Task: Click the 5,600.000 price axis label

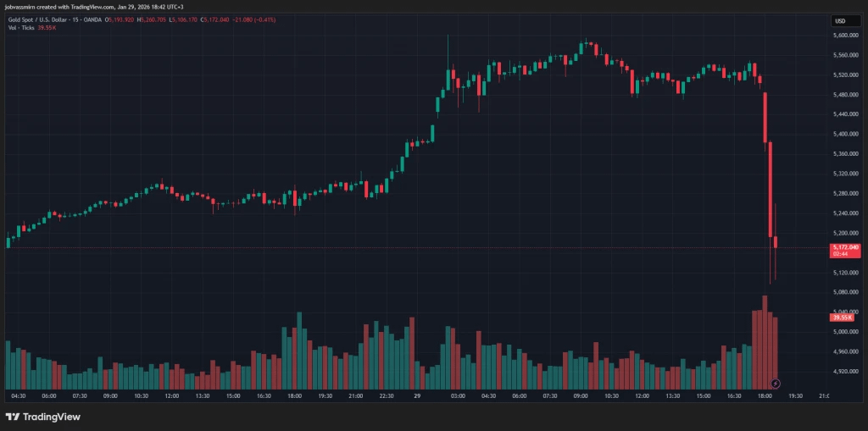Action: 847,36
